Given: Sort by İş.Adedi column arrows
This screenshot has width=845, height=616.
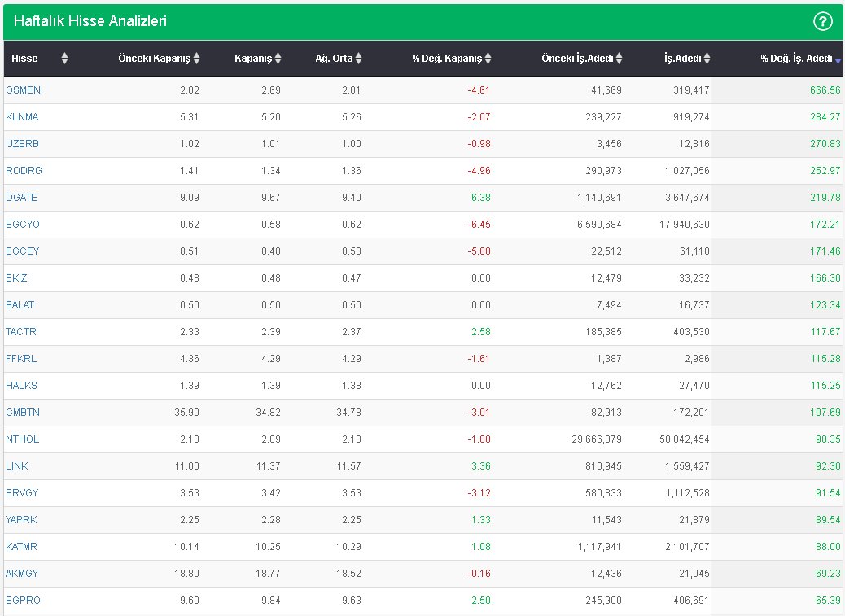Looking at the screenshot, I should pos(707,58).
